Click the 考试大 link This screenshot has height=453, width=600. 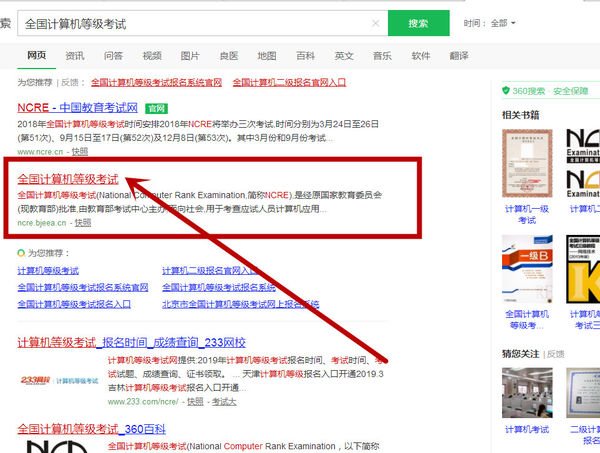tap(224, 402)
